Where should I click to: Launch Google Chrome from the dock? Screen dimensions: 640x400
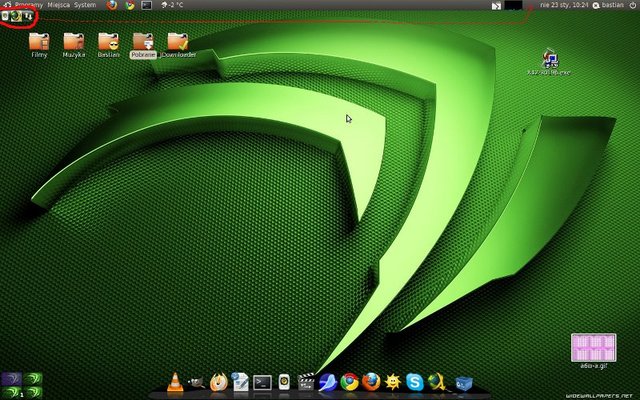(x=350, y=382)
